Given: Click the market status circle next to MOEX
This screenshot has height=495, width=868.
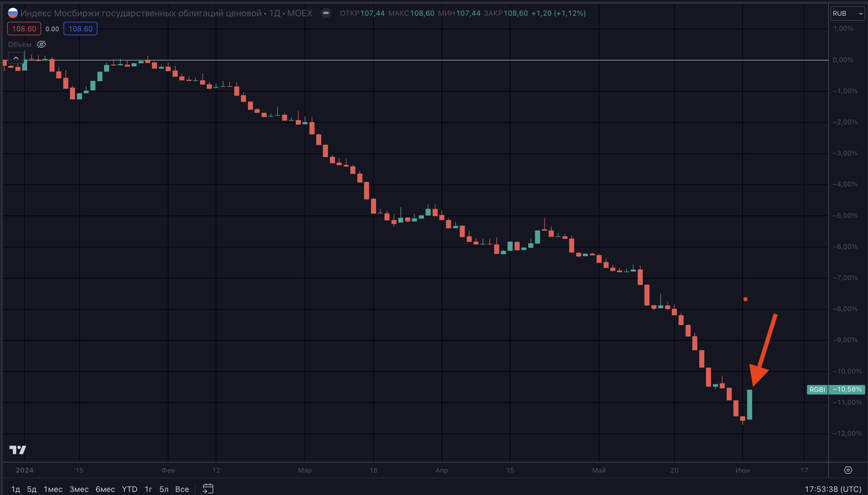Looking at the screenshot, I should coord(325,13).
